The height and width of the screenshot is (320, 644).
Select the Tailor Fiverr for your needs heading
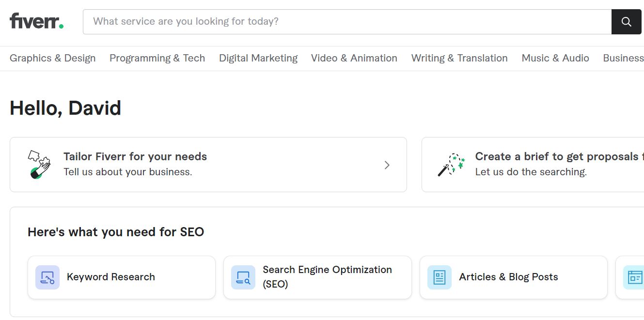tap(135, 156)
